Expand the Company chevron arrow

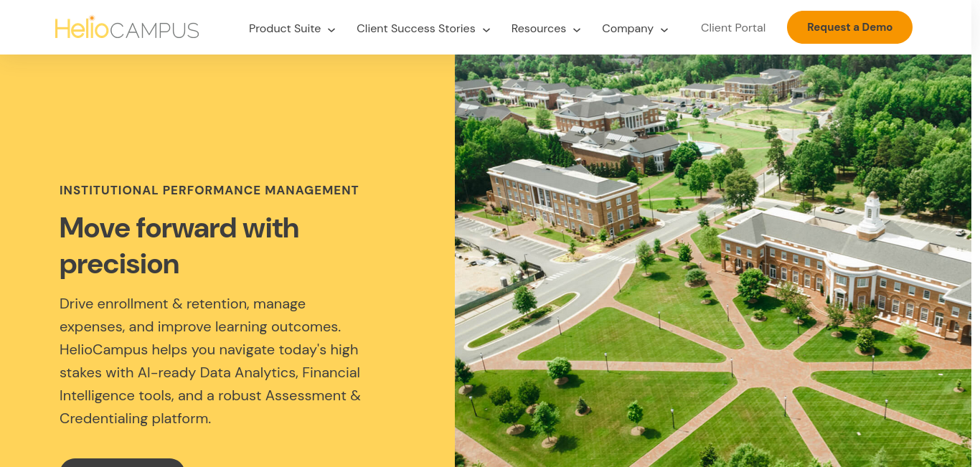point(664,29)
